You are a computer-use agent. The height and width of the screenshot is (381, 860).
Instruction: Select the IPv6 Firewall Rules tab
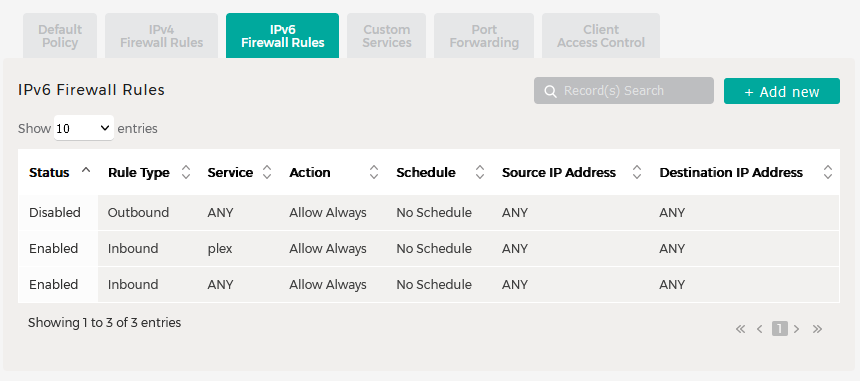[282, 36]
